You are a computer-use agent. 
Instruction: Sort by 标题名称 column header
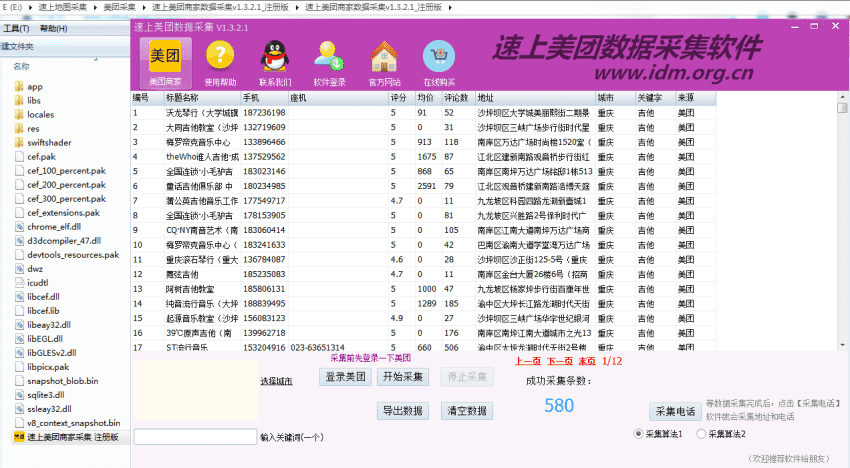click(x=202, y=98)
